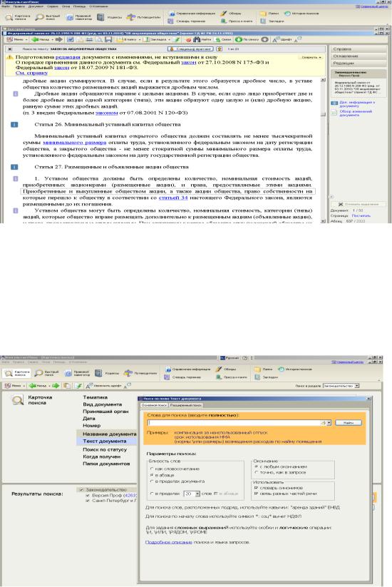Select 'в пределах' N words radio button
The height and width of the screenshot is (587, 392).
[x=152, y=494]
